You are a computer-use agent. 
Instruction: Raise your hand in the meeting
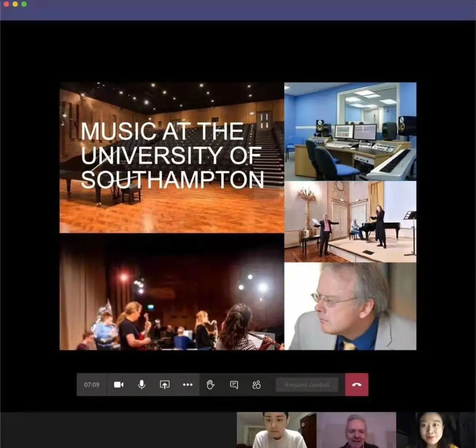pos(211,385)
